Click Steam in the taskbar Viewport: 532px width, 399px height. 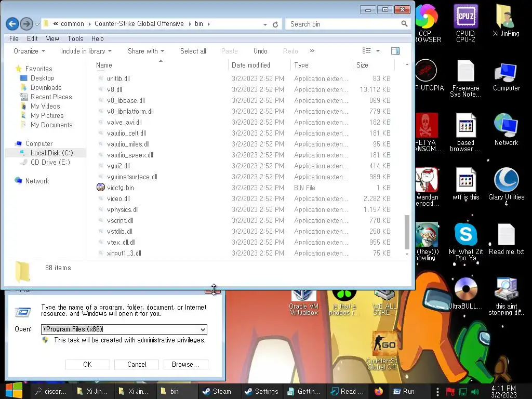(217, 391)
